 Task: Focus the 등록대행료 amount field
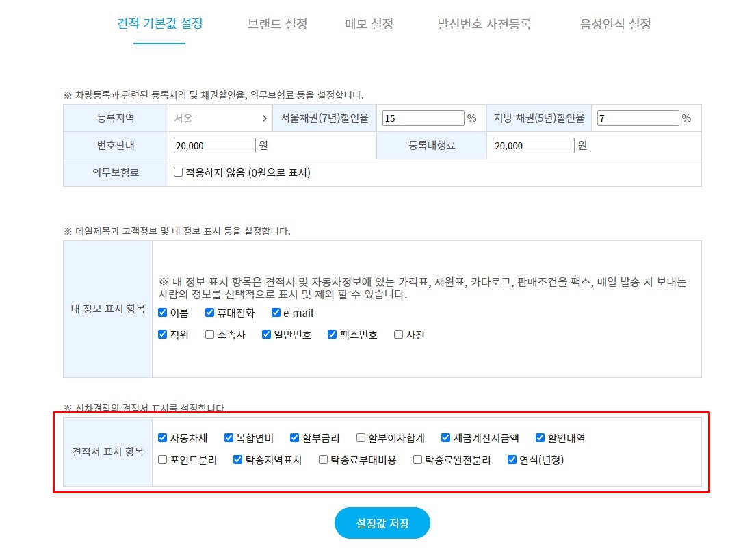533,146
